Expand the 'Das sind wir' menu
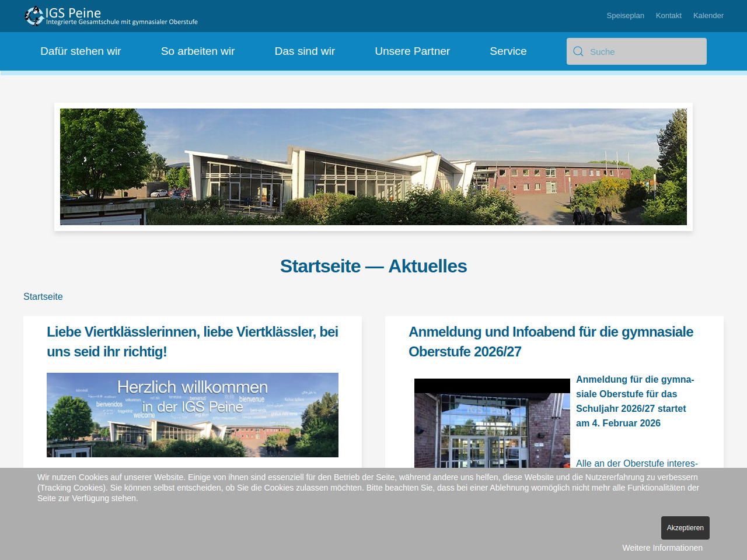 [305, 51]
